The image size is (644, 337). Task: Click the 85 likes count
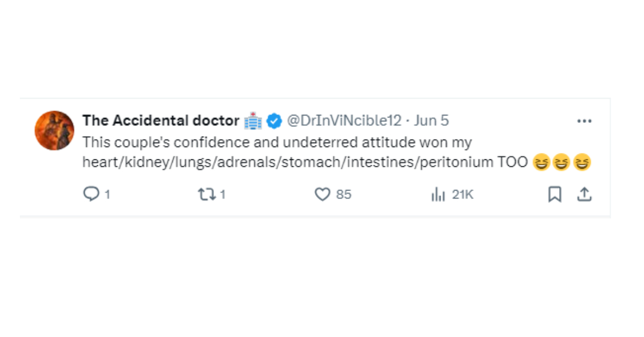343,194
